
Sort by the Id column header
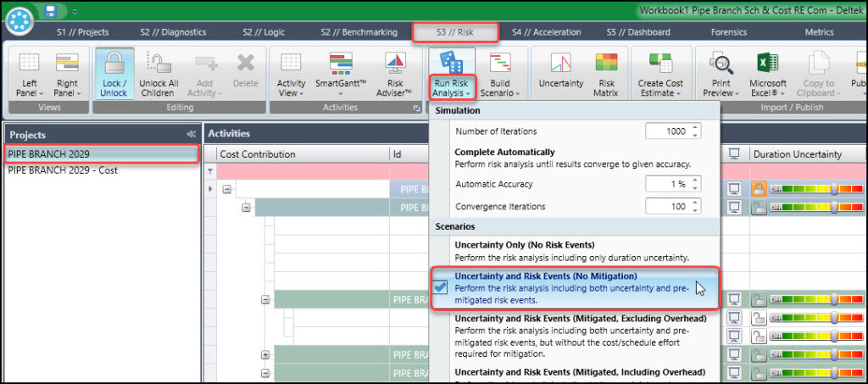tap(409, 154)
